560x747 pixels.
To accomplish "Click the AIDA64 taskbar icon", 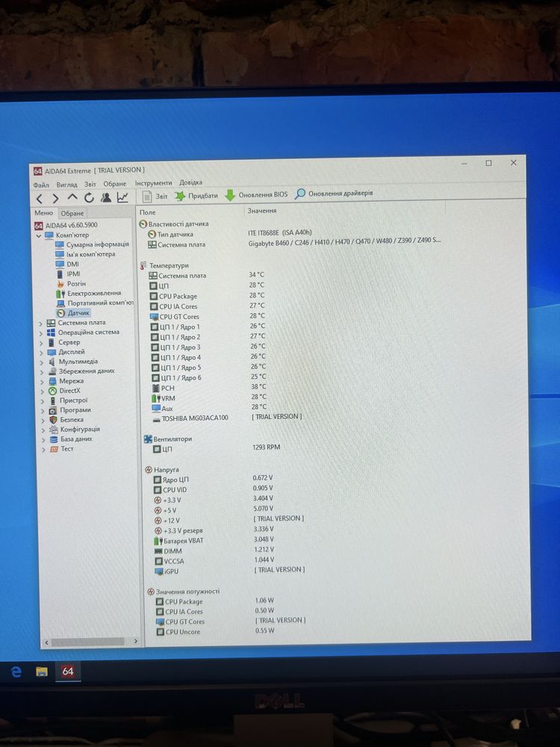I will click(x=68, y=672).
